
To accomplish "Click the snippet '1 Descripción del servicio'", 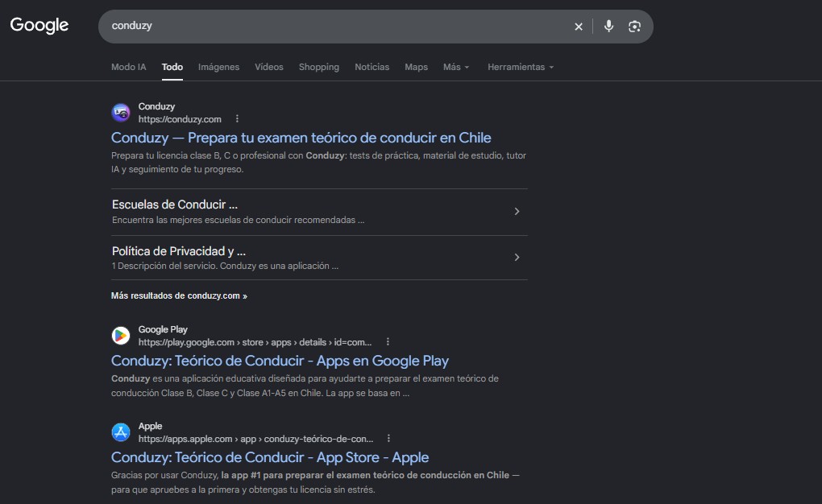I will [x=225, y=266].
